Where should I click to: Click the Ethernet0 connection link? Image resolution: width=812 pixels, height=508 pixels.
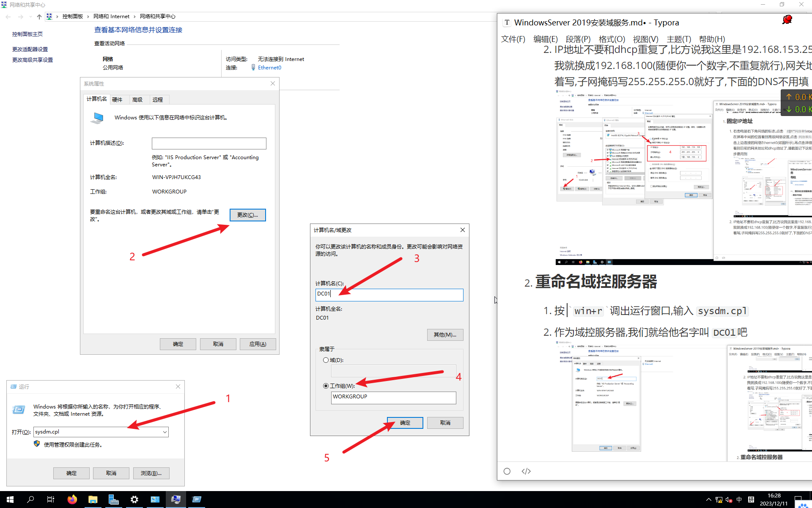(269, 67)
